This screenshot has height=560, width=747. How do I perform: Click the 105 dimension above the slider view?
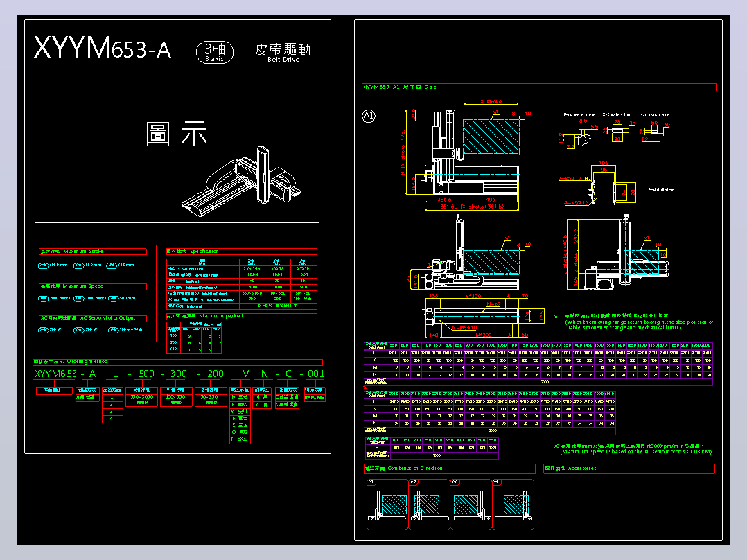click(x=604, y=164)
